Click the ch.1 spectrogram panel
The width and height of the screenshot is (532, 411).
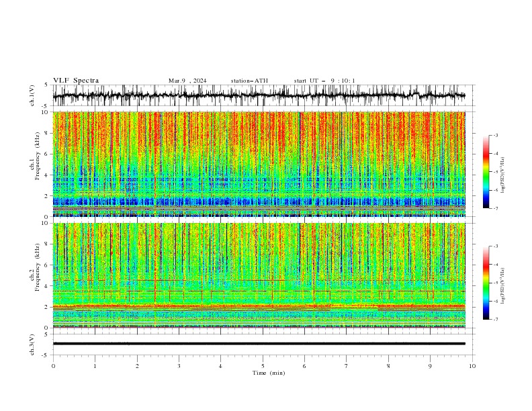point(259,164)
